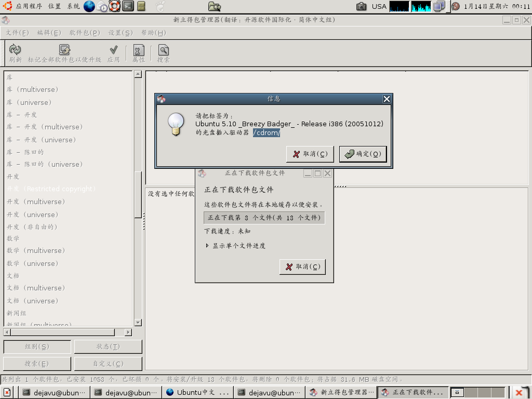The image size is (532, 399).
Task: Open the Package (软件包) menu
Action: [85, 33]
